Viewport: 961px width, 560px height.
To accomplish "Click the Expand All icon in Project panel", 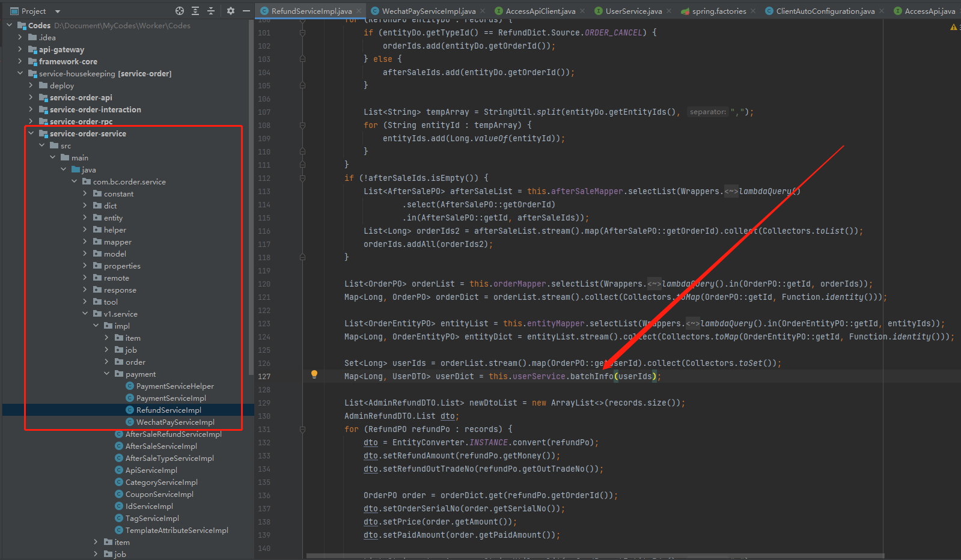I will pos(195,11).
